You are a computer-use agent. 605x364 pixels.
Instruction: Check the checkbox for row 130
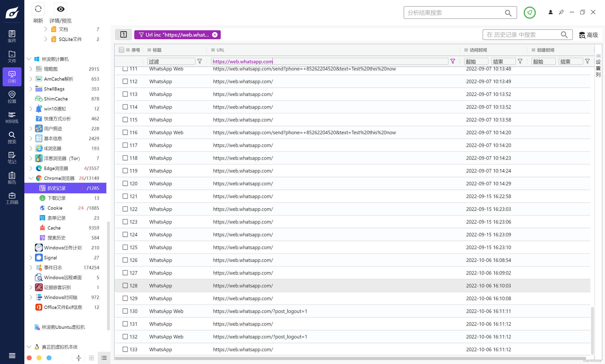(125, 311)
